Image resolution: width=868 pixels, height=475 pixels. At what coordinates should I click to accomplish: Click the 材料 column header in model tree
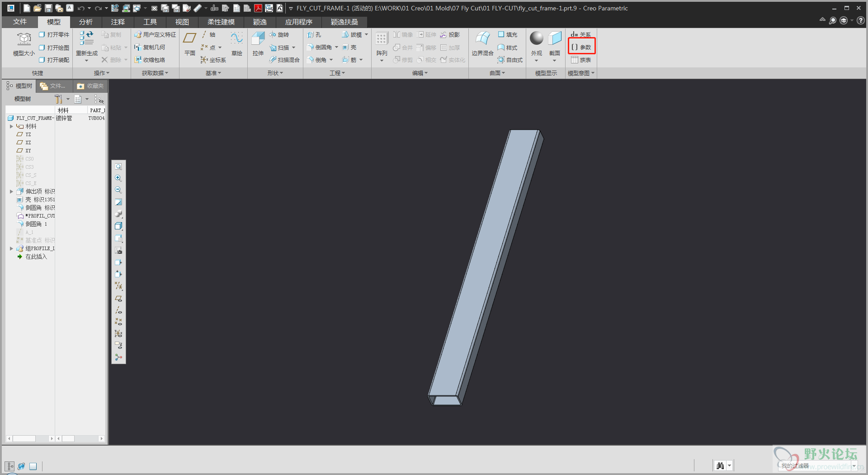[71, 110]
